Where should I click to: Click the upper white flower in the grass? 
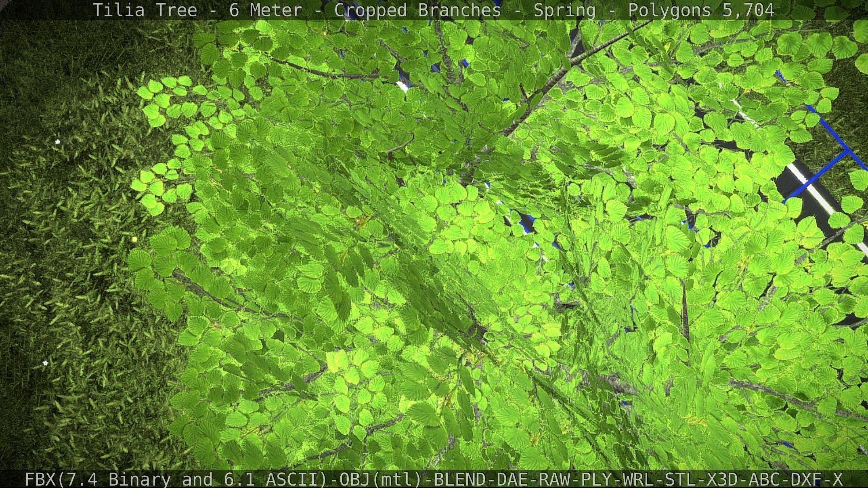pos(58,142)
